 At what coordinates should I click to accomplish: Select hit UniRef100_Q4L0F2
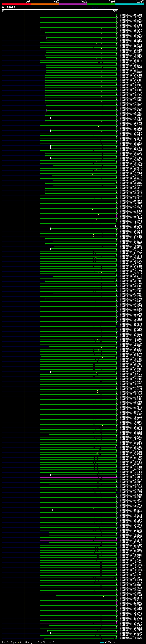coord(131,631)
